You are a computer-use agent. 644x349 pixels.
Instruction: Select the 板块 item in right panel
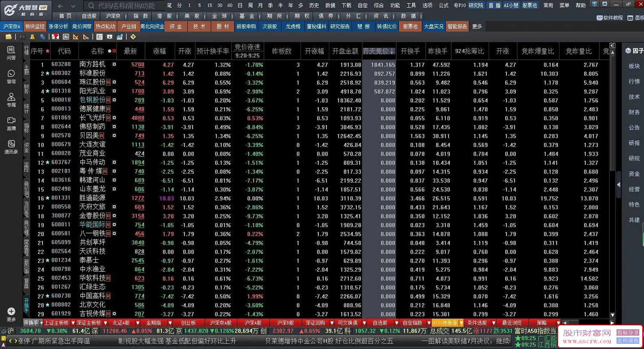(x=634, y=66)
